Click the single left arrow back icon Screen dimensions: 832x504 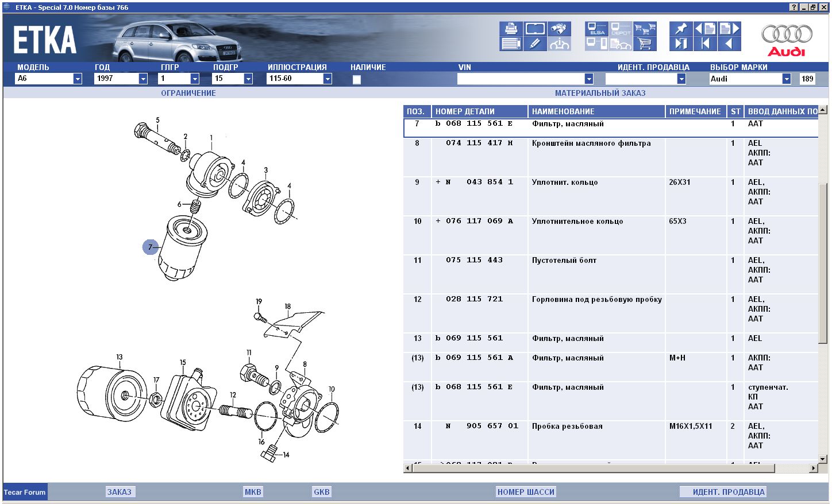pyautogui.click(x=729, y=44)
